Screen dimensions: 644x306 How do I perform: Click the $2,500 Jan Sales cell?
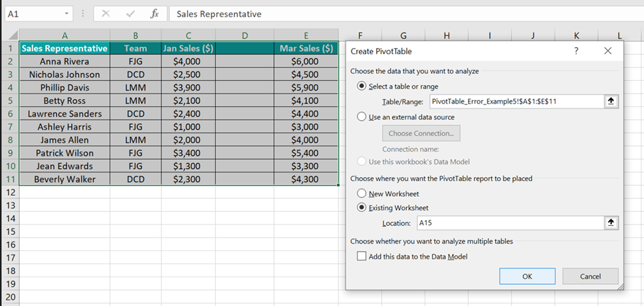[x=188, y=75]
